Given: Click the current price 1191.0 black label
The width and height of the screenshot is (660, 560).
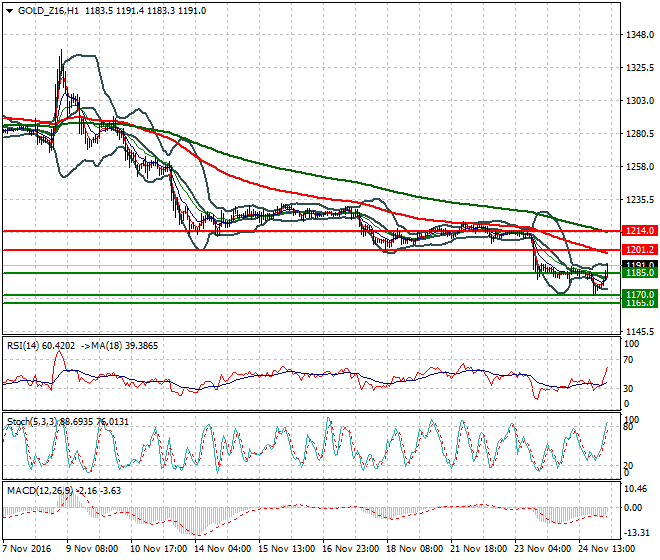Looking at the screenshot, I should click(640, 264).
